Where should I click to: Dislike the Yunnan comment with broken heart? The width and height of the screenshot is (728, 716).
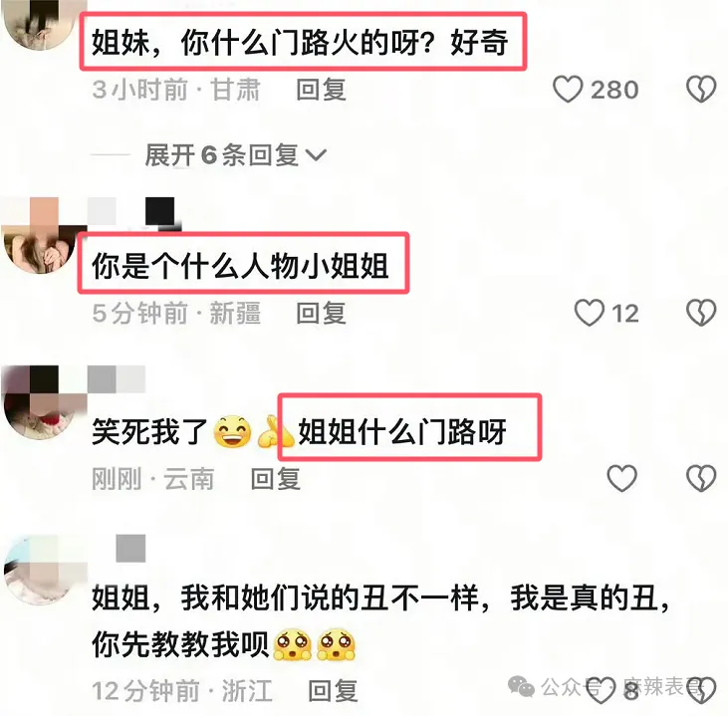click(x=701, y=478)
